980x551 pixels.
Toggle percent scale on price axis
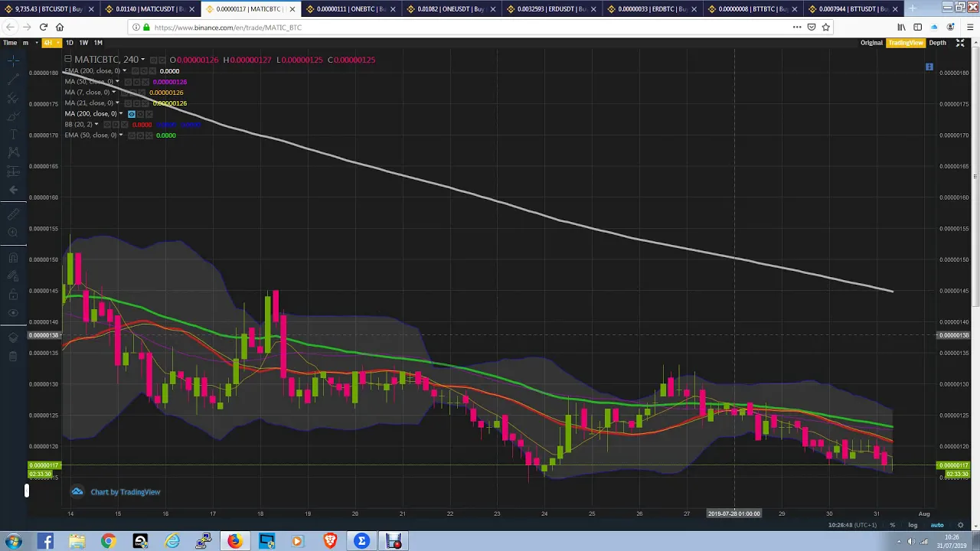pos(892,525)
